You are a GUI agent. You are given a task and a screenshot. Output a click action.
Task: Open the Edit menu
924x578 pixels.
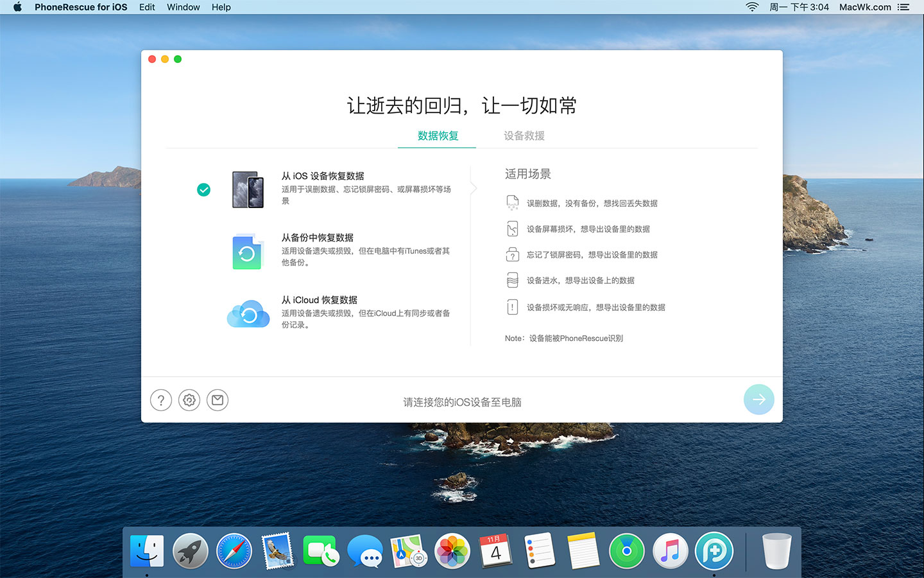[147, 7]
